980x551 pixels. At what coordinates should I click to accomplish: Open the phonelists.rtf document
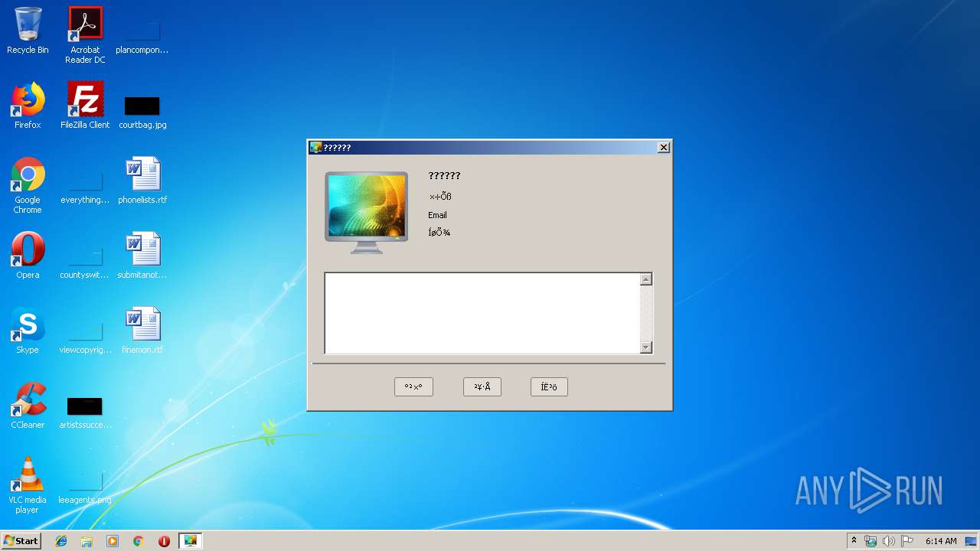point(142,181)
